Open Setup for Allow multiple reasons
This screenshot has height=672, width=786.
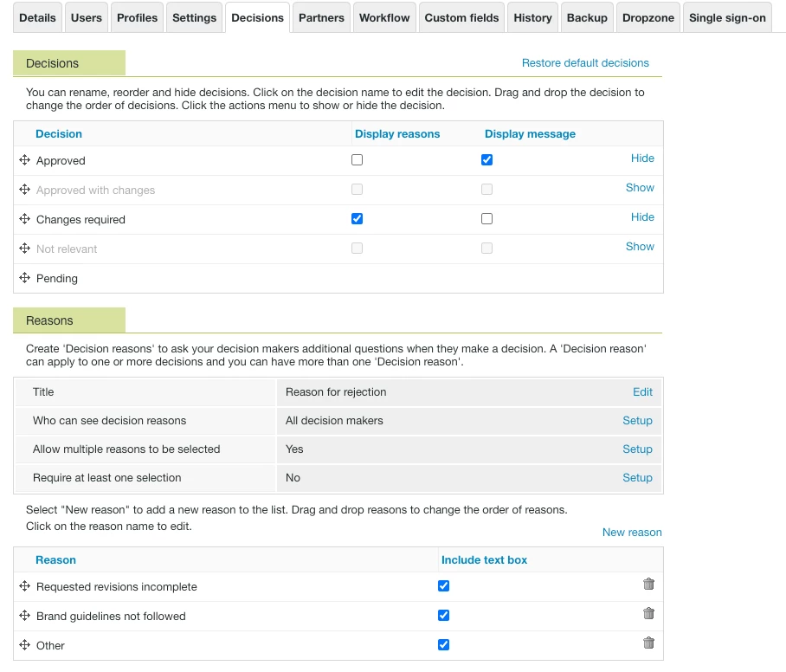(637, 449)
